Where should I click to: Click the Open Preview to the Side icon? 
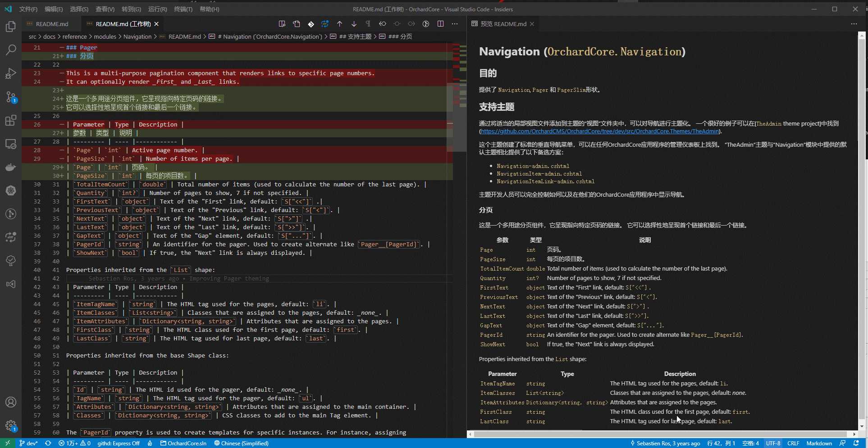coord(282,24)
